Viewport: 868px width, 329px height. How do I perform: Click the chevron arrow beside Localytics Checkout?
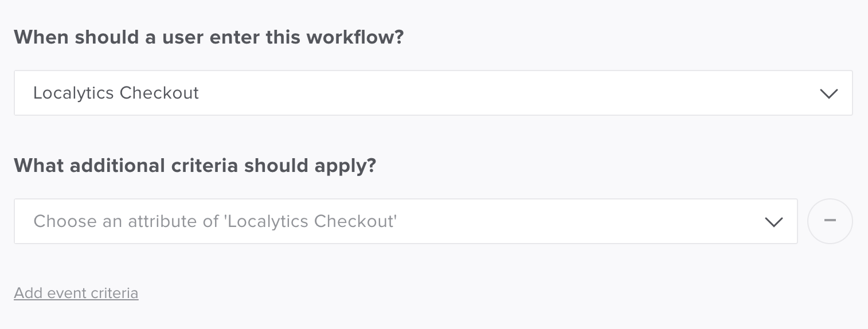point(829,93)
